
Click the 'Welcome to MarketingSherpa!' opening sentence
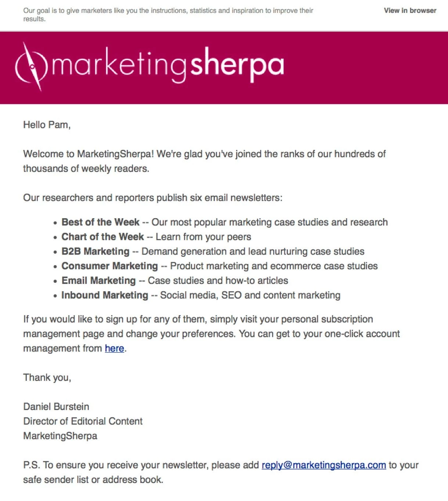click(88, 154)
